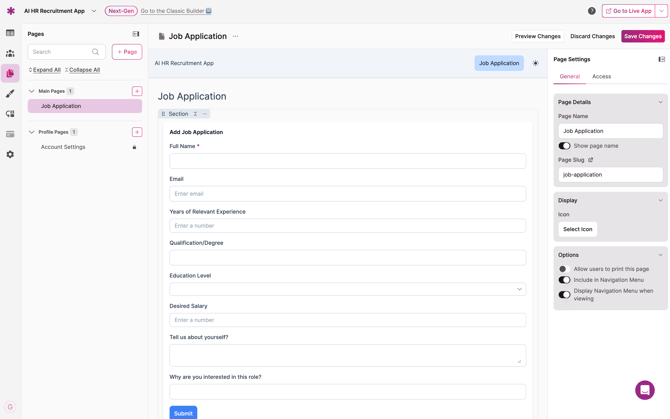Click the paintbrush Design icon in sidebar
The width and height of the screenshot is (670, 419).
tap(10, 94)
